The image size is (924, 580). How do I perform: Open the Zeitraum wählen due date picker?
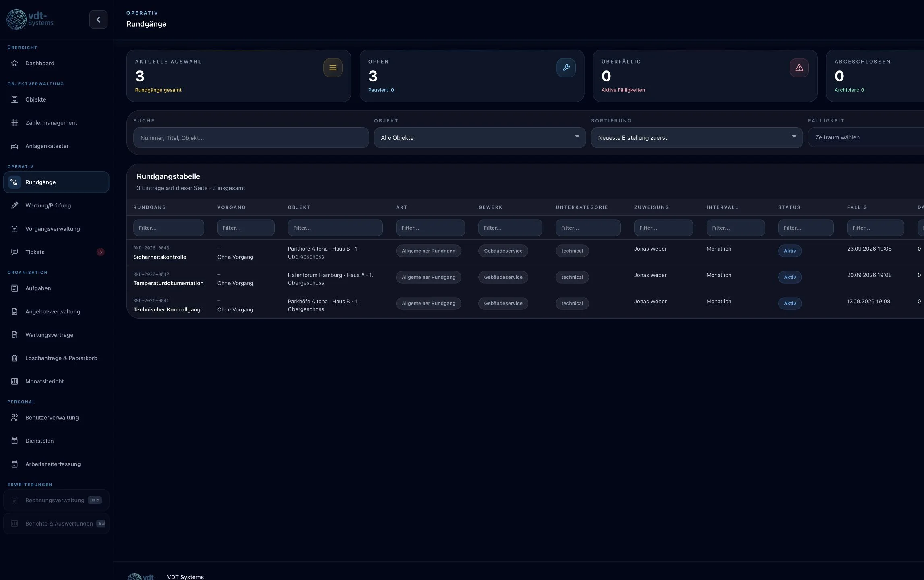pos(866,137)
